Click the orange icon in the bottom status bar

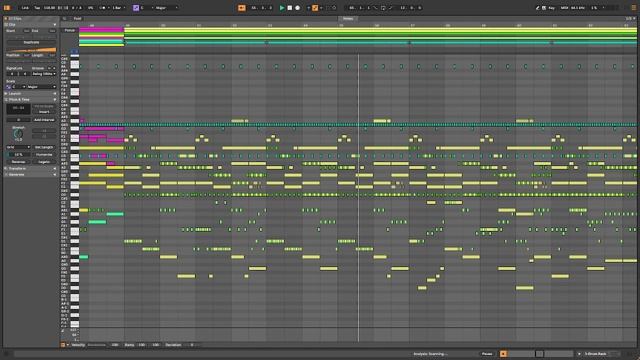tap(503, 354)
